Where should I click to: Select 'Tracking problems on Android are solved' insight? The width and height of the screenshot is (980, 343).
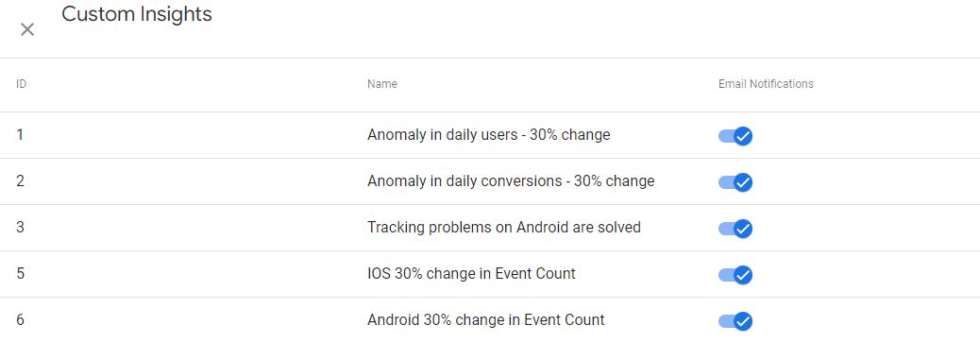coord(504,227)
